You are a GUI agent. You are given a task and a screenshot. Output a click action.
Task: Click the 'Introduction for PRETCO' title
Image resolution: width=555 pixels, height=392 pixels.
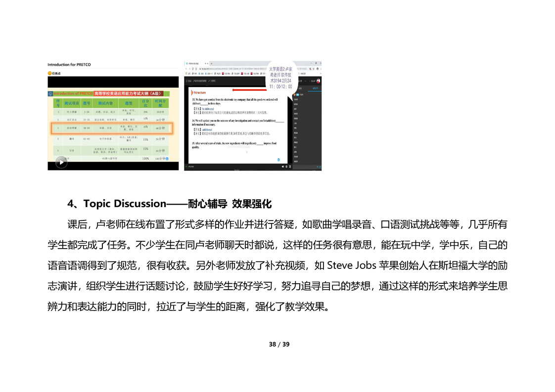pyautogui.click(x=69, y=64)
